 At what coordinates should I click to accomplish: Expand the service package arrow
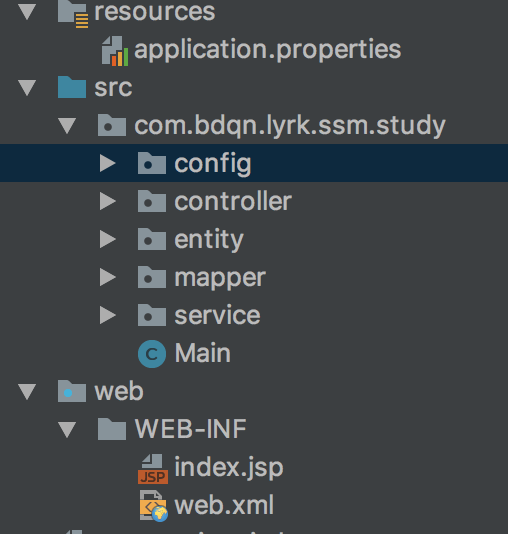(108, 315)
